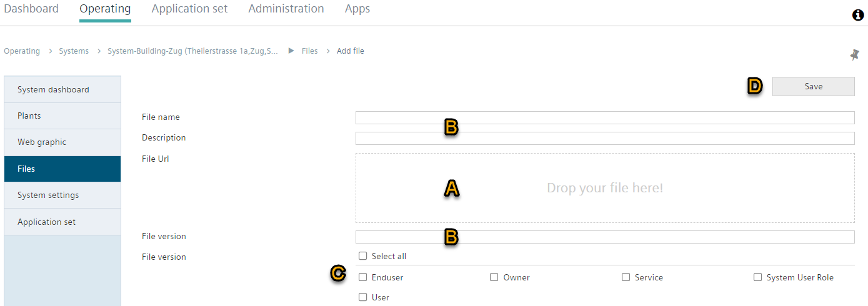
Task: Click the info icon at top right
Action: [x=858, y=15]
